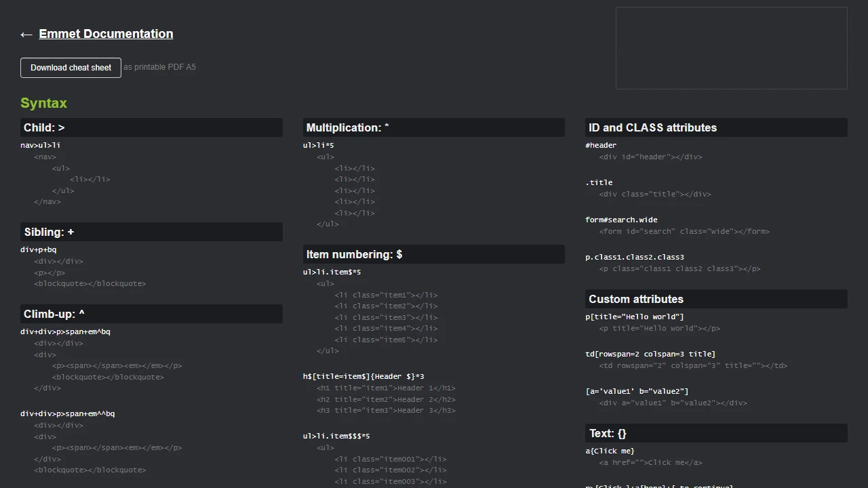Image resolution: width=868 pixels, height=488 pixels.
Task: Click the Download cheat sheet button
Action: (71, 68)
